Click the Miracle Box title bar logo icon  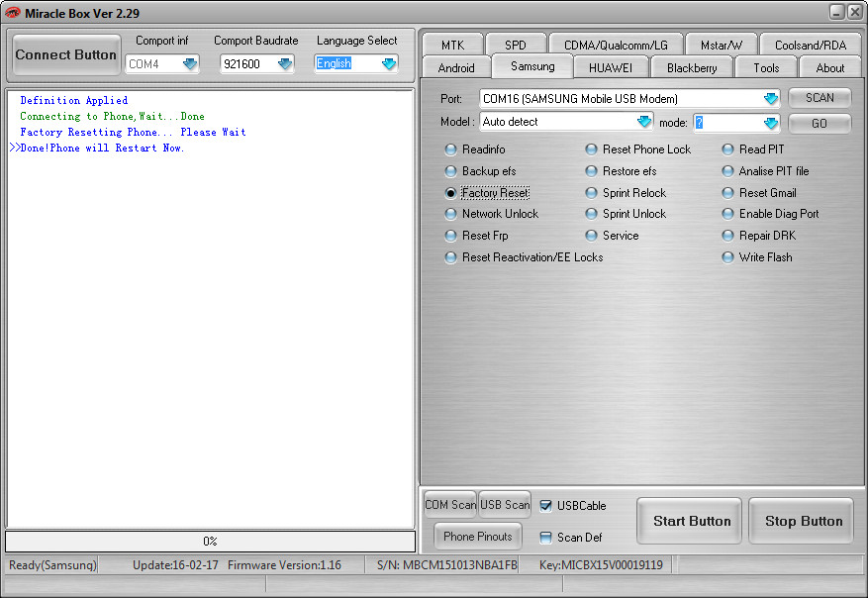[12, 12]
